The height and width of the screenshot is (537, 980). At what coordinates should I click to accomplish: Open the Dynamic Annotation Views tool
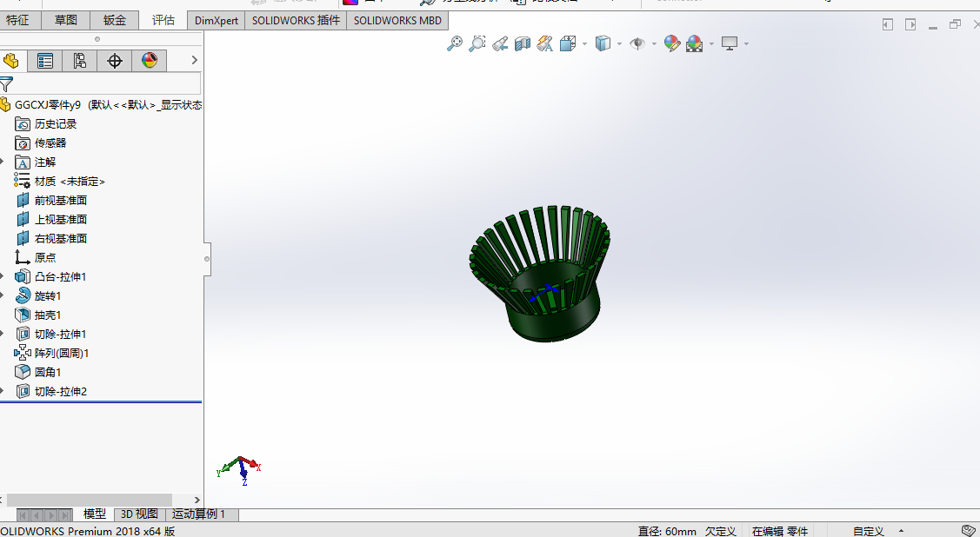(x=545, y=43)
